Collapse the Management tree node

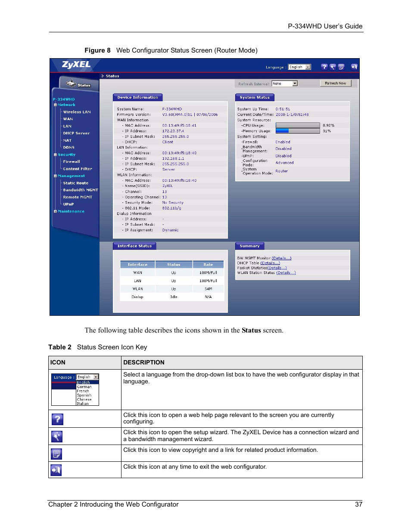tap(55, 176)
